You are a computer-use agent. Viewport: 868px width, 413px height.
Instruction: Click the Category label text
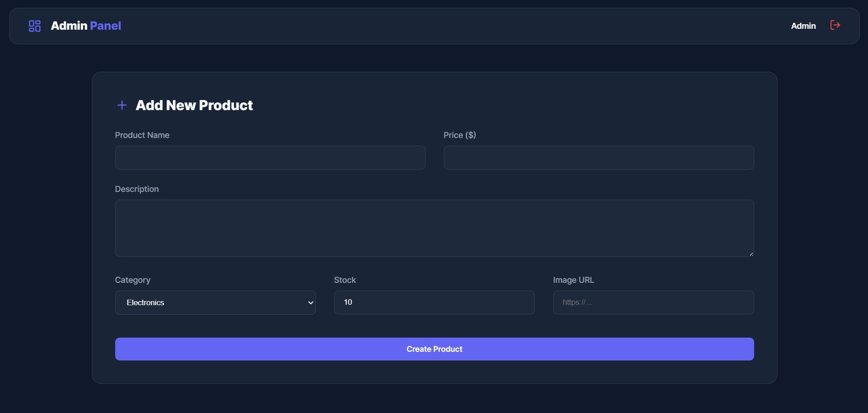[x=133, y=280]
